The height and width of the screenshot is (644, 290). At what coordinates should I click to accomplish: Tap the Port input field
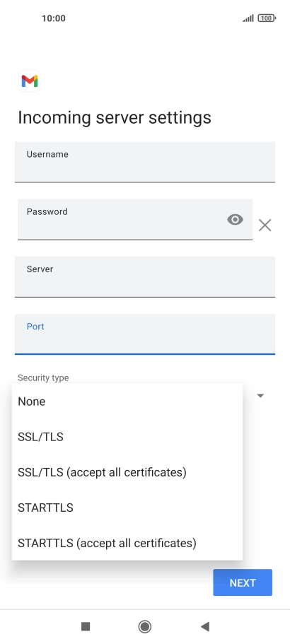144,334
